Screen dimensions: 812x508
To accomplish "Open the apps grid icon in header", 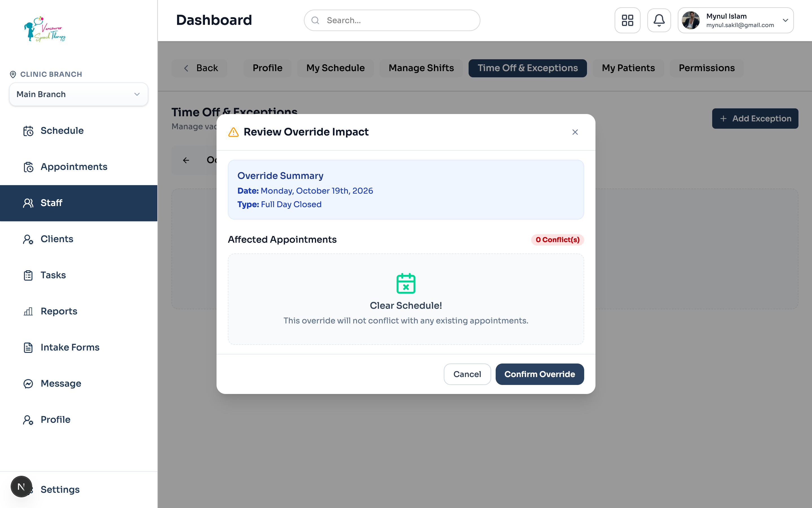I will coord(627,21).
